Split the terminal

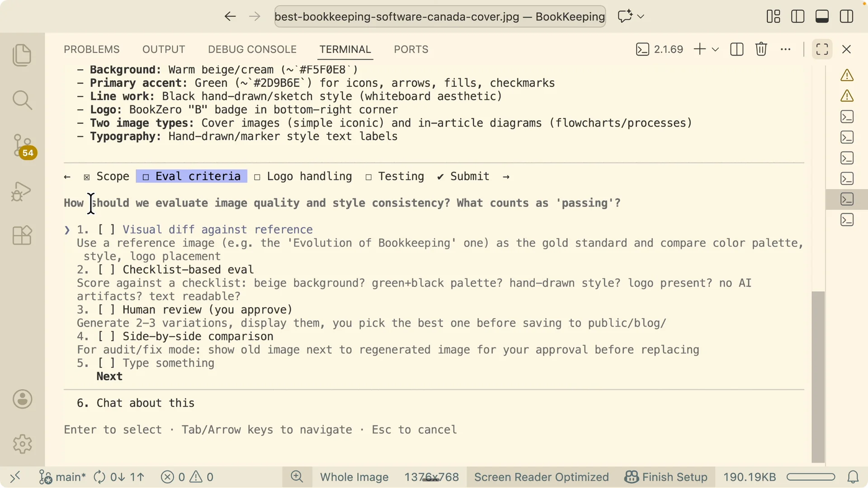point(737,49)
